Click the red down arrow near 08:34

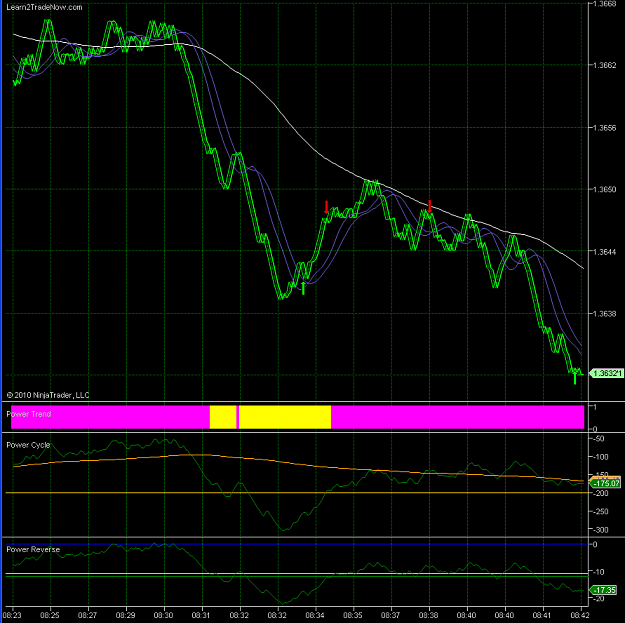[326, 207]
